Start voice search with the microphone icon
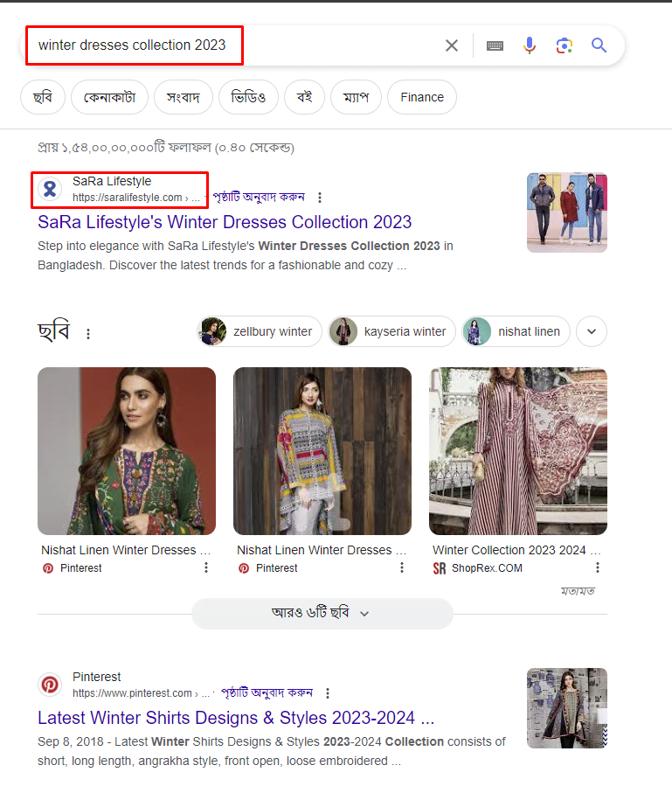The width and height of the screenshot is (672, 800). (x=530, y=46)
